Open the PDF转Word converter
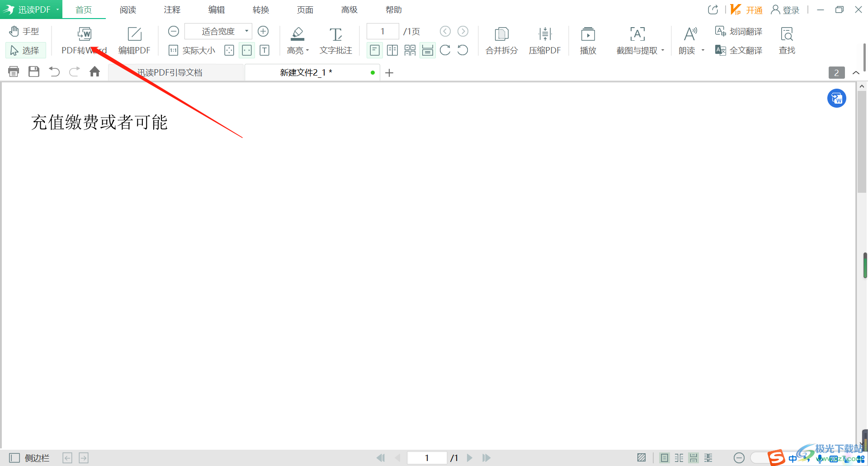The image size is (868, 466). (84, 41)
